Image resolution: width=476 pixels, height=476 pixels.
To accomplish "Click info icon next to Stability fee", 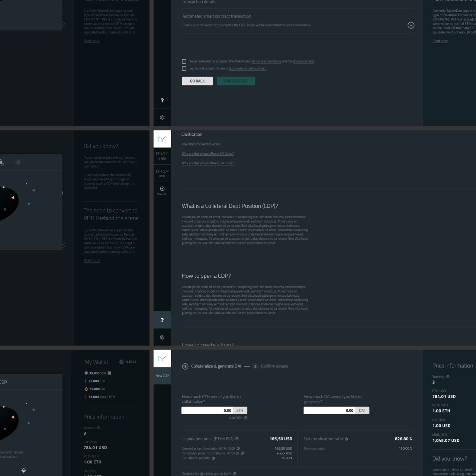I will pyautogui.click(x=235, y=474).
